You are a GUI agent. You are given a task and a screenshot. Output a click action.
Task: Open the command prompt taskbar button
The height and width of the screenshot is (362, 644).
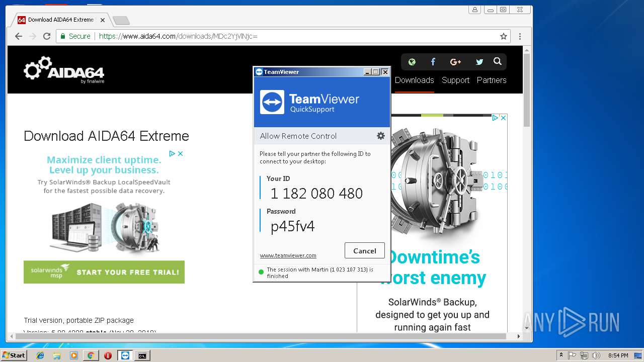(x=142, y=355)
